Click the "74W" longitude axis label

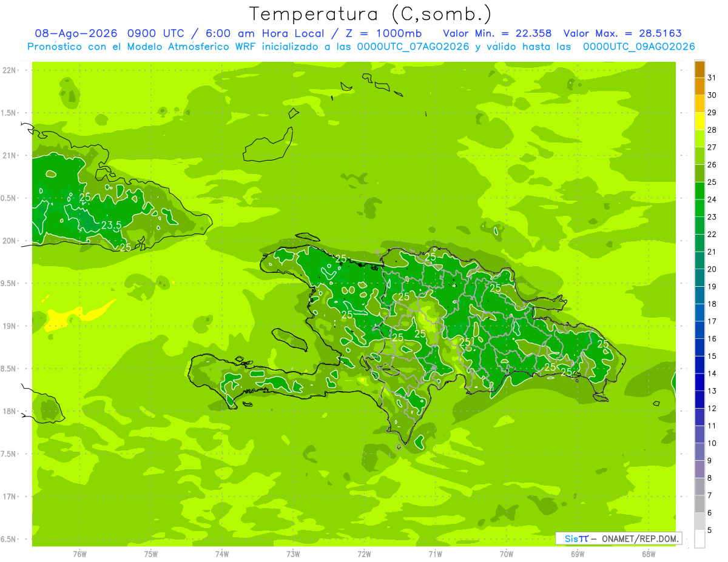222,554
